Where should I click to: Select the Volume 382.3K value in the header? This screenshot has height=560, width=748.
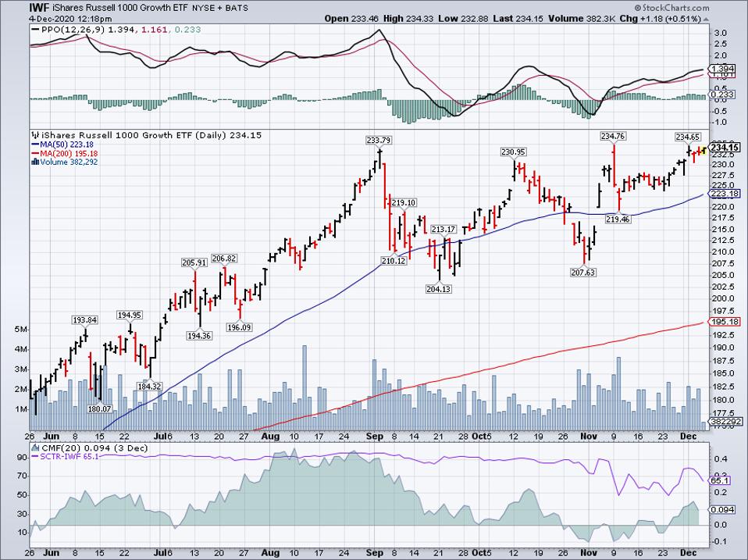(582, 19)
